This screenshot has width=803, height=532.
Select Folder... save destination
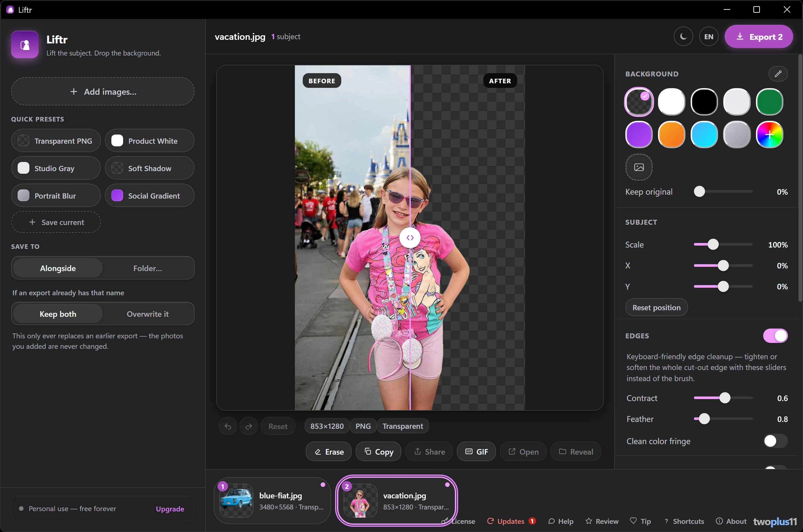tap(148, 268)
